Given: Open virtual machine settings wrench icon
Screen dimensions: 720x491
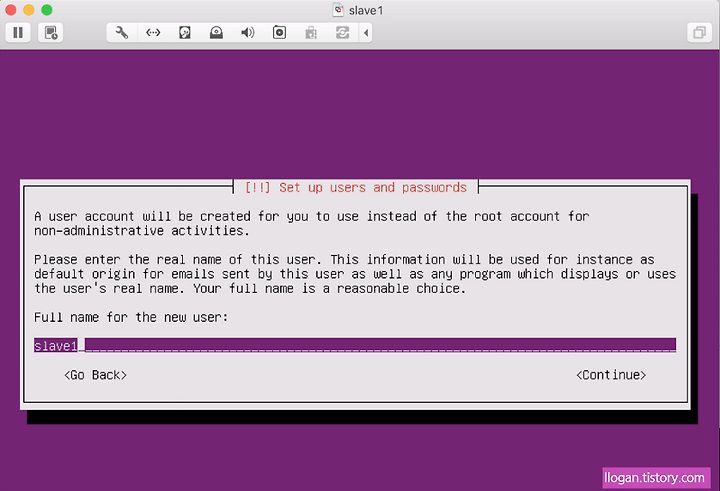Looking at the screenshot, I should point(122,33).
